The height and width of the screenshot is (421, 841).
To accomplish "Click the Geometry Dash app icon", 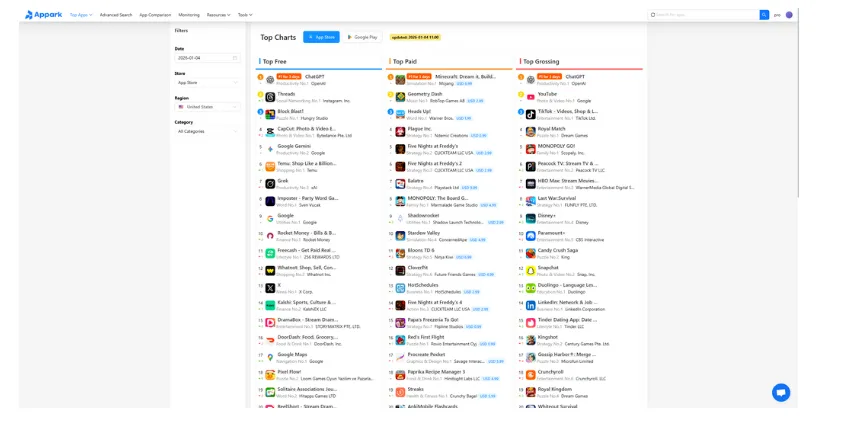I will point(400,97).
